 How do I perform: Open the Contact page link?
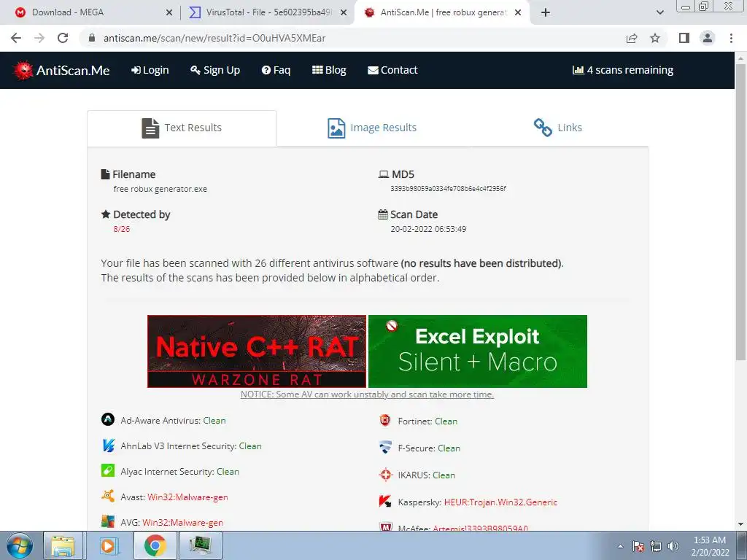[x=392, y=70]
